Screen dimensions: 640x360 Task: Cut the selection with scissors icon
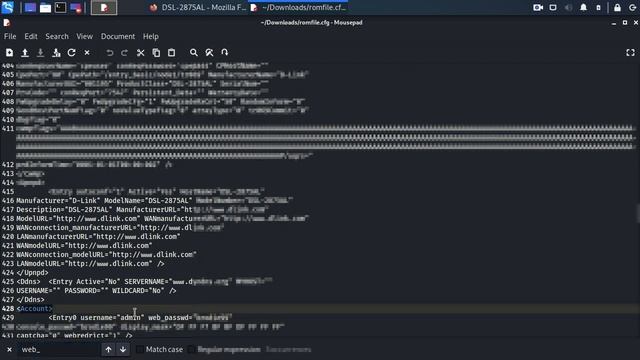(x=140, y=53)
